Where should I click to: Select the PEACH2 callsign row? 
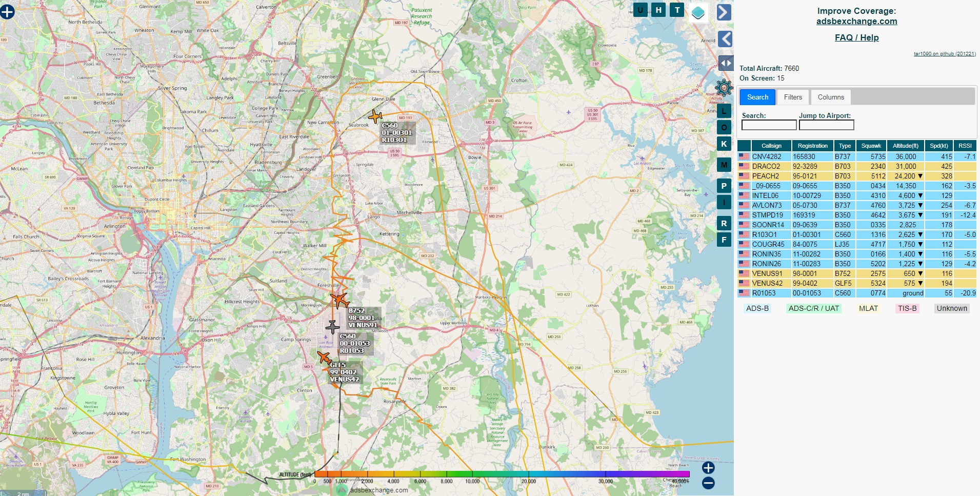(857, 176)
